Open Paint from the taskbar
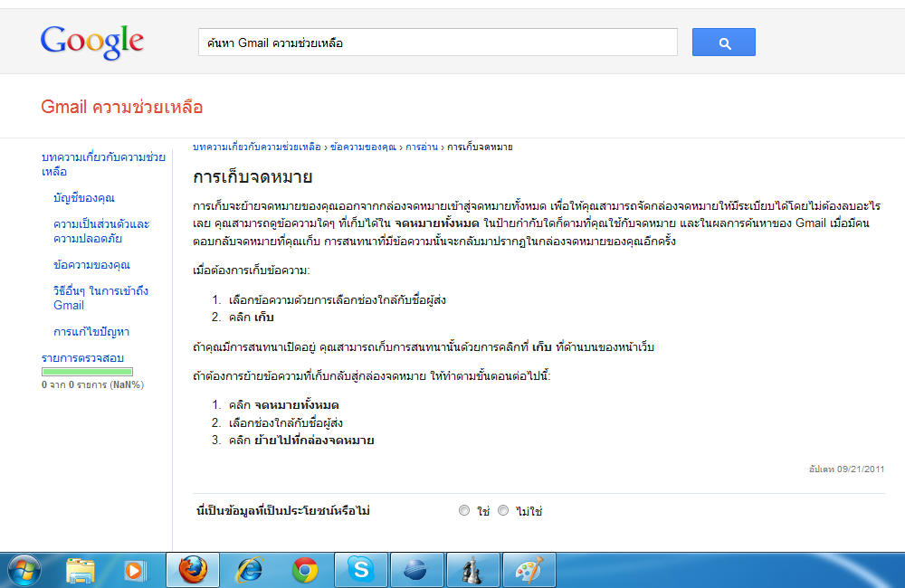The height and width of the screenshot is (588, 905). [x=529, y=570]
